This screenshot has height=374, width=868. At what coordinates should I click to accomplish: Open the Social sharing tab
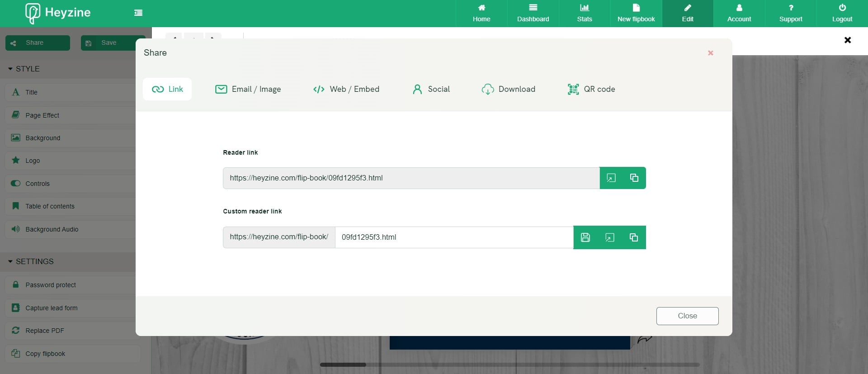(431, 89)
